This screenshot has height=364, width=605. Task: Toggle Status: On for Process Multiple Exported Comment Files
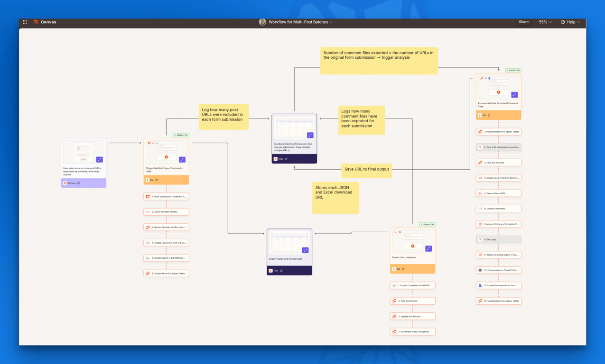tap(513, 70)
